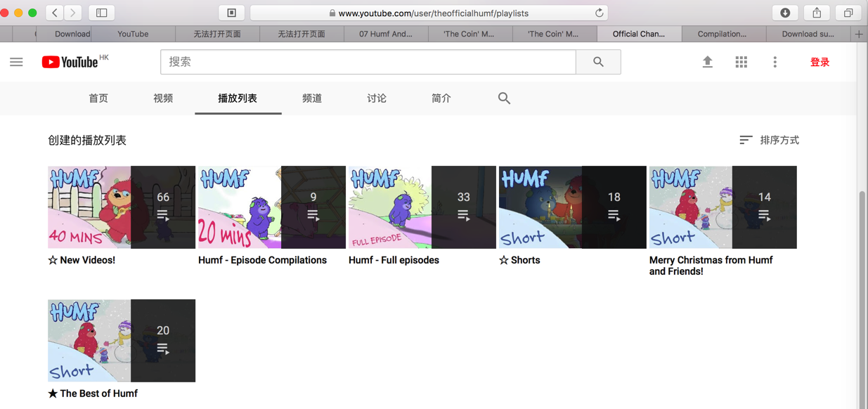The image size is (868, 409).
Task: Click Safari share icon
Action: 817,13
